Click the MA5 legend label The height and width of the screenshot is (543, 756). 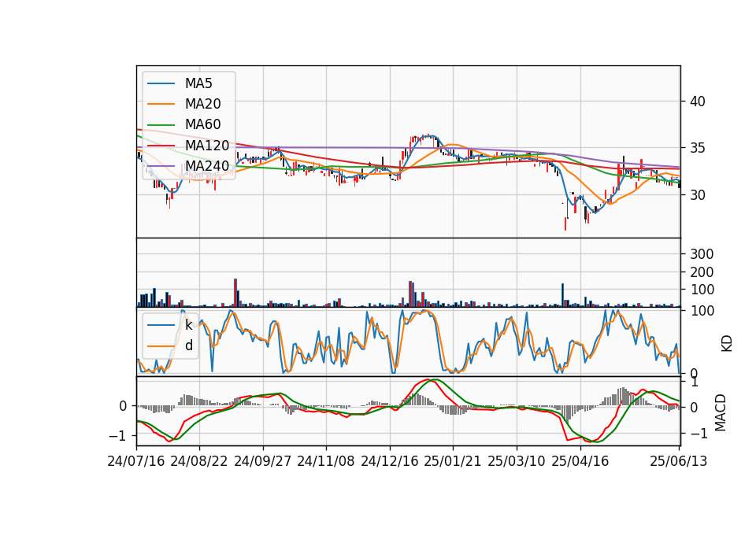click(x=198, y=83)
